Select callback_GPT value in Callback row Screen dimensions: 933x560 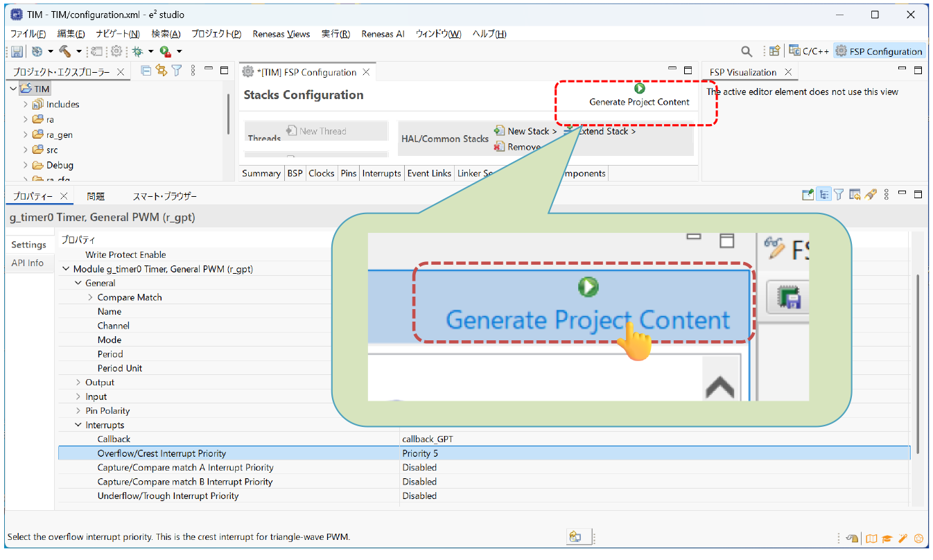pos(428,439)
